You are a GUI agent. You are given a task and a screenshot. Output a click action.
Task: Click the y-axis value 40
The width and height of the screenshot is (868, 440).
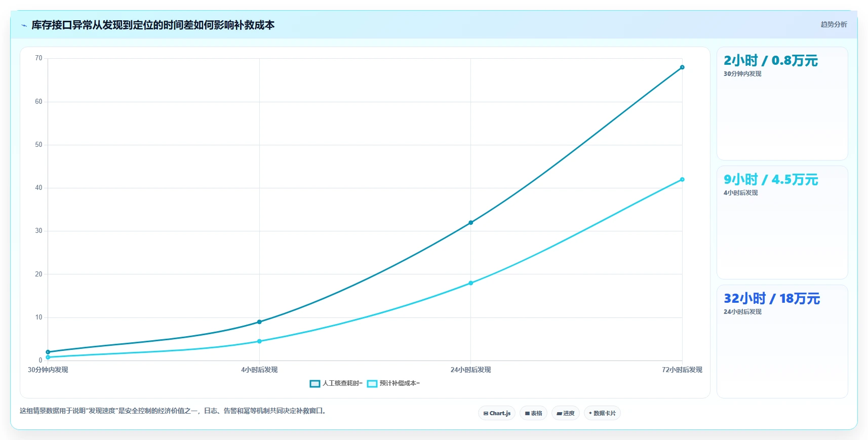[38, 188]
